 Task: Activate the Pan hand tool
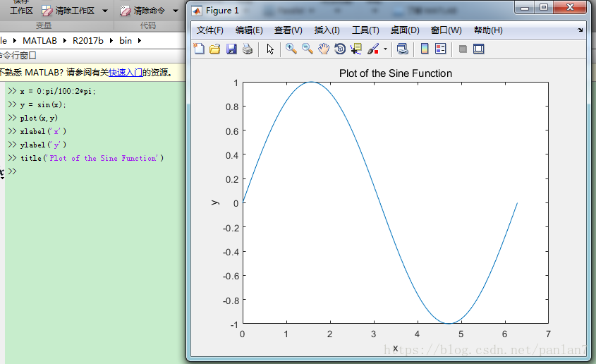tap(324, 49)
